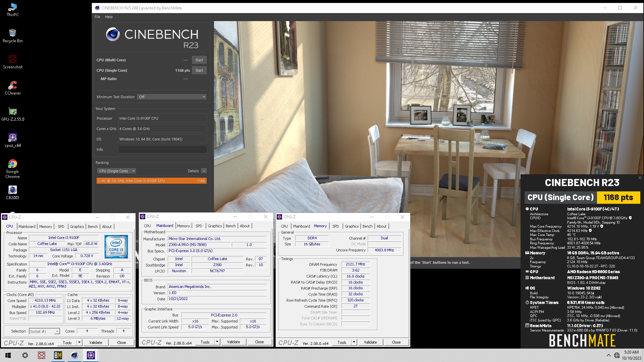The width and height of the screenshot is (644, 362).
Task: Open the Recycle Bin desktop icon
Action: (x=13, y=36)
